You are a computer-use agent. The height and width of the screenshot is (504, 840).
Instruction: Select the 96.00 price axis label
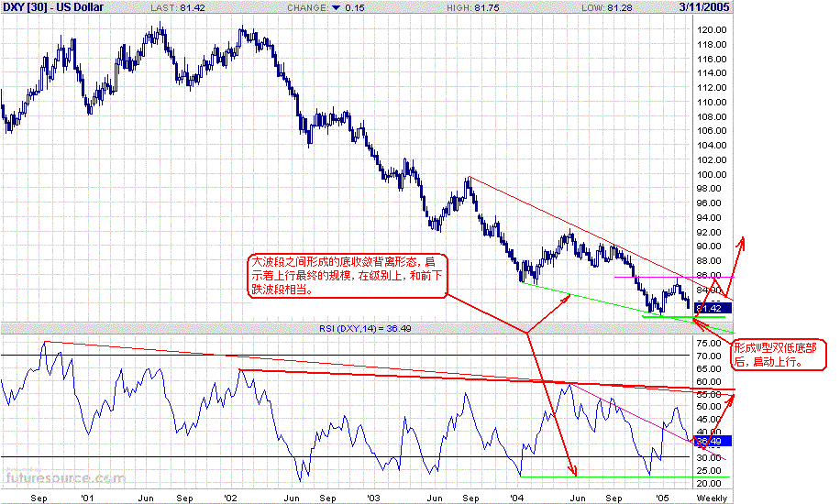[x=710, y=203]
